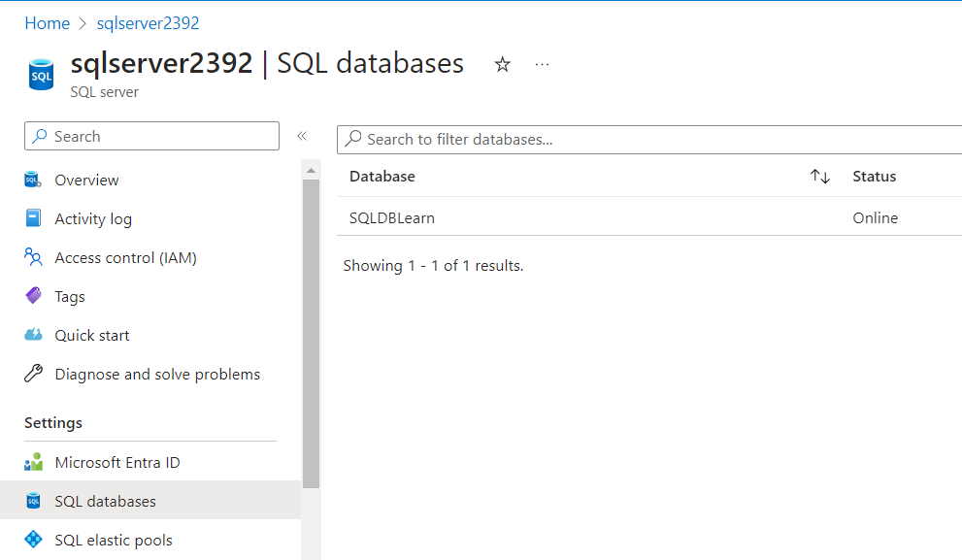Image resolution: width=962 pixels, height=560 pixels.
Task: Sort by the Database column header
Action: [382, 177]
